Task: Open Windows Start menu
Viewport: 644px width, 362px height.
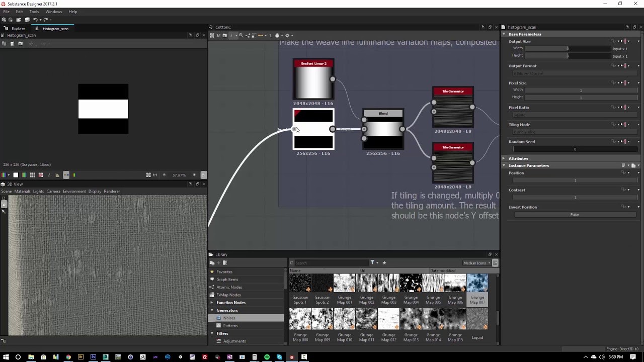Action: pyautogui.click(x=6, y=357)
